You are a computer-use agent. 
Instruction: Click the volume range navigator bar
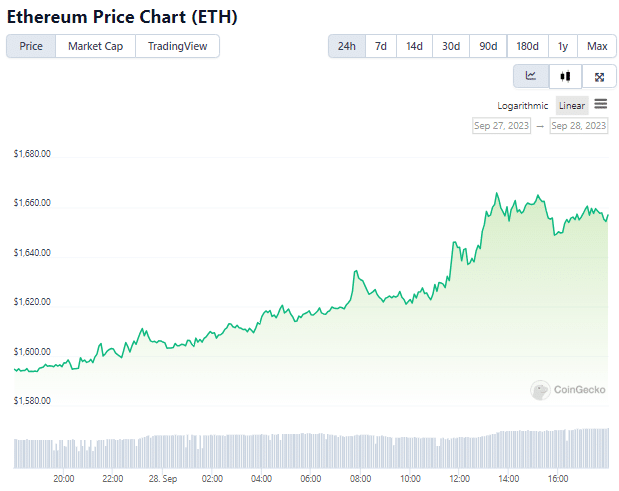(311, 449)
